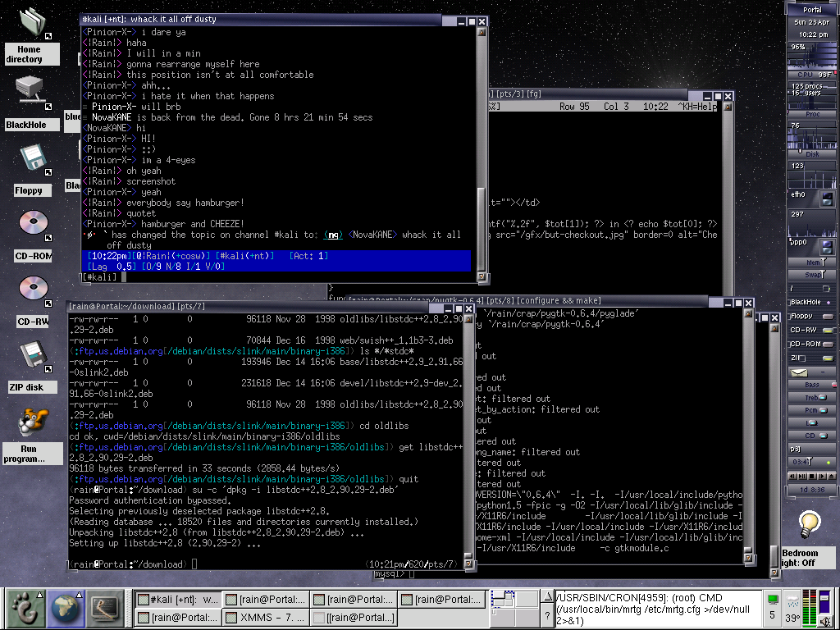Open the Floppy desktop icon
The width and height of the screenshot is (840, 630).
point(33,158)
